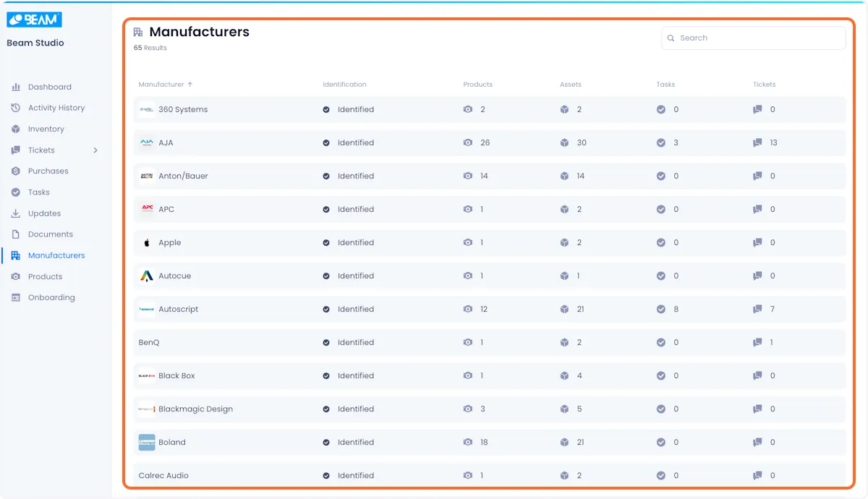868x499 pixels.
Task: Open Inventory from sidebar
Action: coord(46,129)
